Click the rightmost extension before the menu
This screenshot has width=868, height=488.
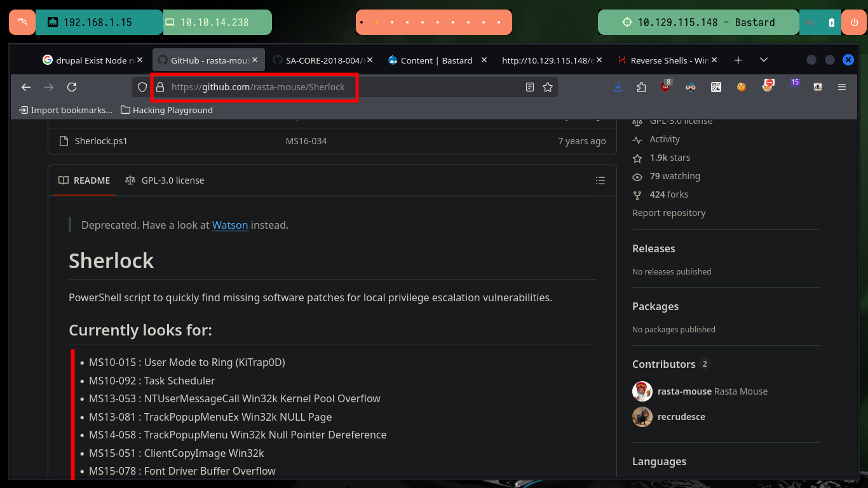pyautogui.click(x=818, y=87)
